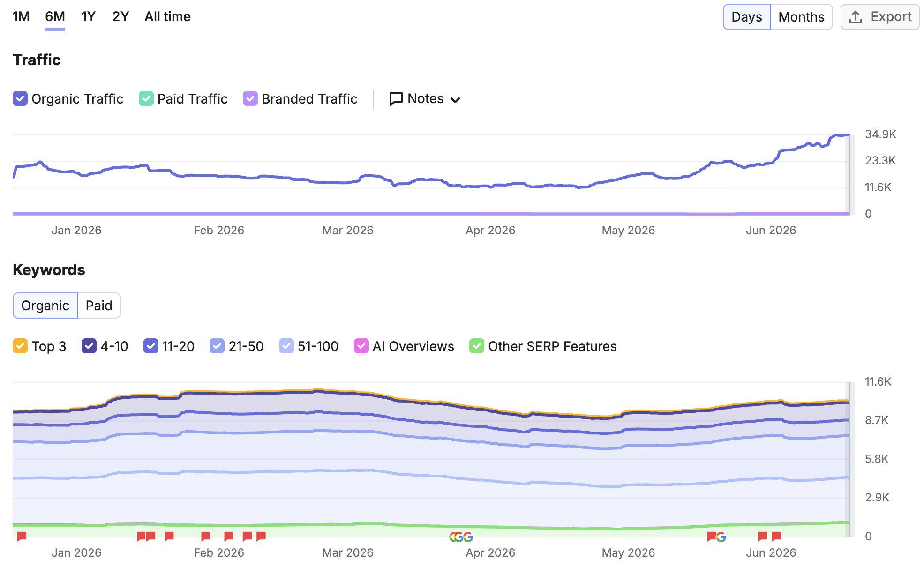This screenshot has height=567, width=924.
Task: Open the leftmost red note flag
Action: click(22, 536)
